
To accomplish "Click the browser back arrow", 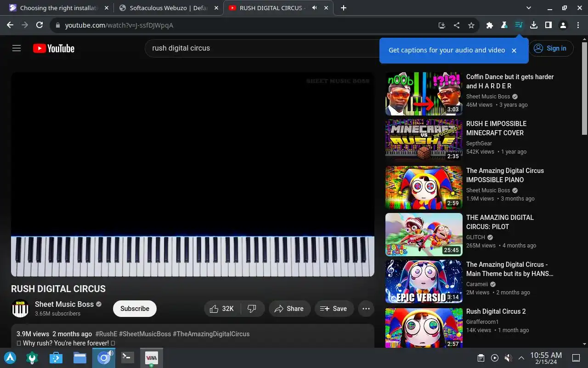I will click(x=10, y=25).
